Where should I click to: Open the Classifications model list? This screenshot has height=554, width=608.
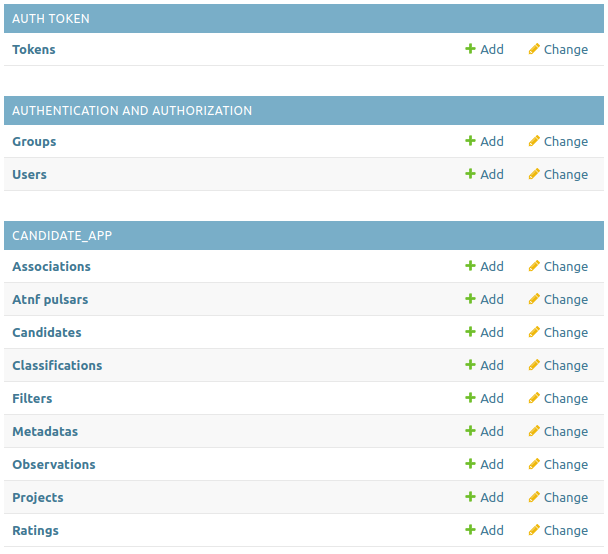(x=57, y=365)
